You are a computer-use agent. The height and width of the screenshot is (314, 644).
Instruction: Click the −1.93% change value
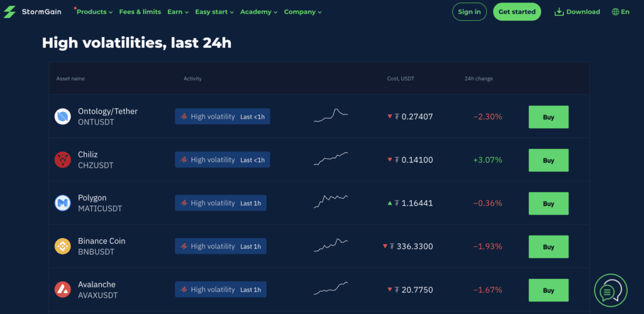pos(487,246)
